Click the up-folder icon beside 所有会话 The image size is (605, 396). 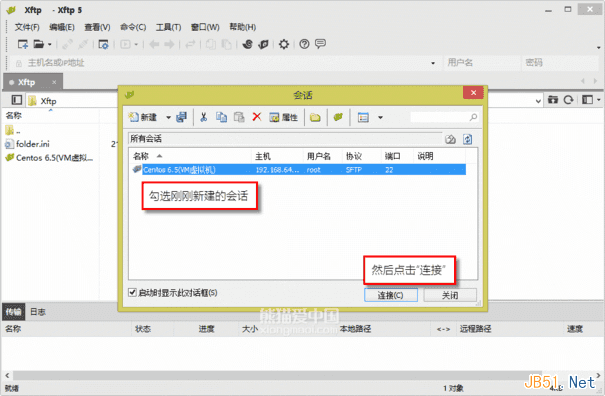tap(450, 139)
